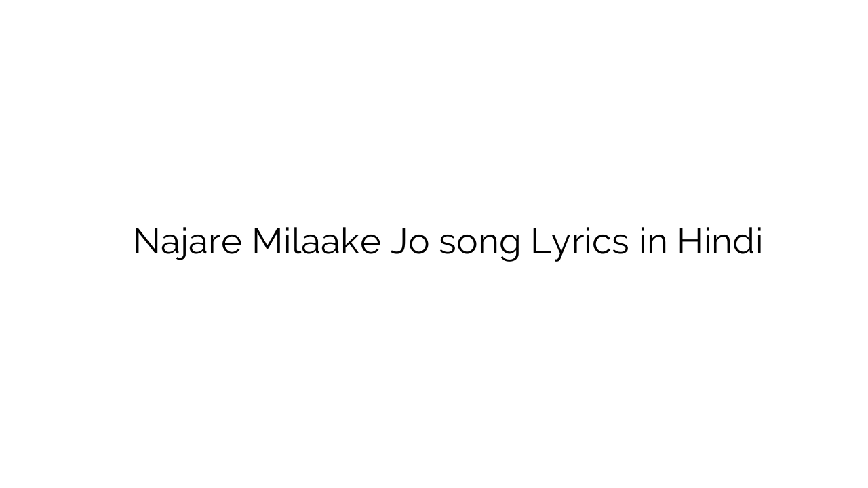Viewport: 868px width, 488px height.
Task: Click the letter "c" in Lyrics
Action: click(x=602, y=244)
